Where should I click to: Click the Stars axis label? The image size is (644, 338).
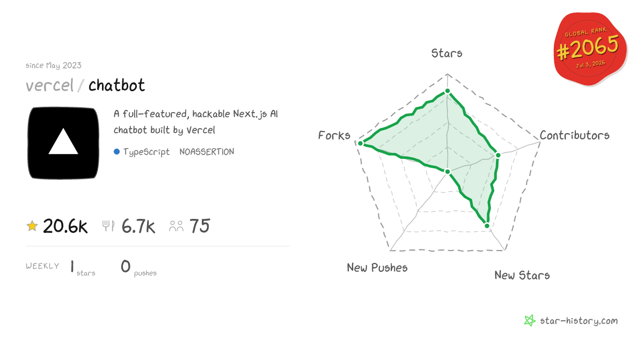click(447, 53)
